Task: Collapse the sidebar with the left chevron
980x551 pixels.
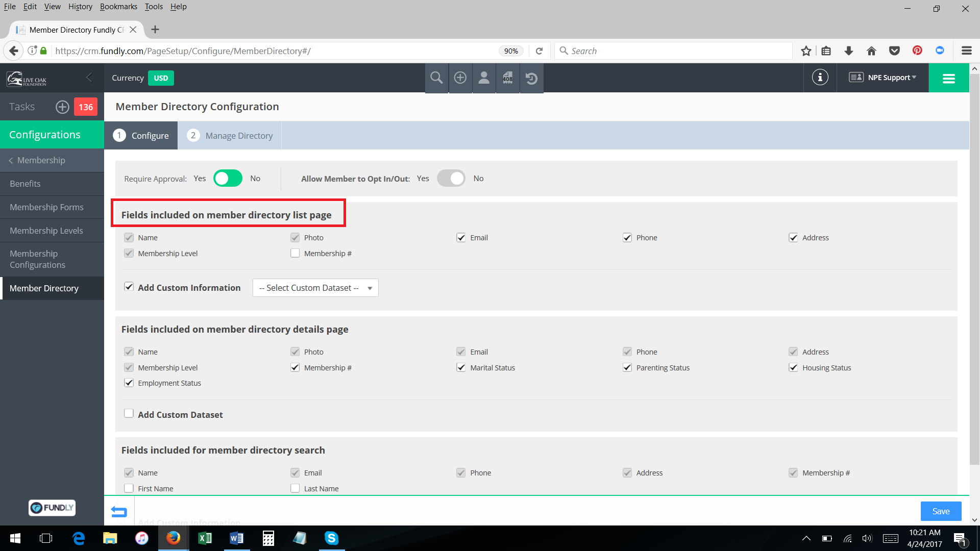Action: pyautogui.click(x=89, y=78)
